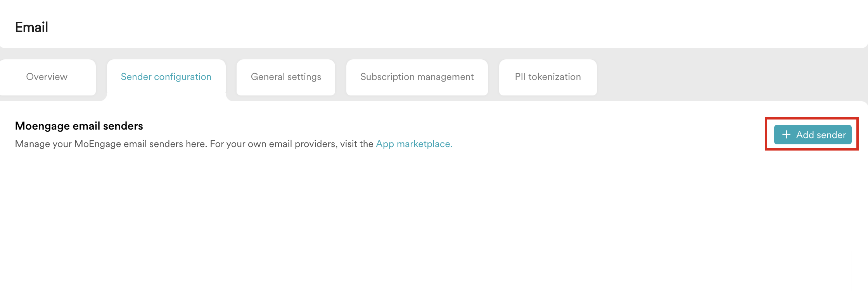
Task: Click the word 'marketplace.' in the link
Action: 424,144
